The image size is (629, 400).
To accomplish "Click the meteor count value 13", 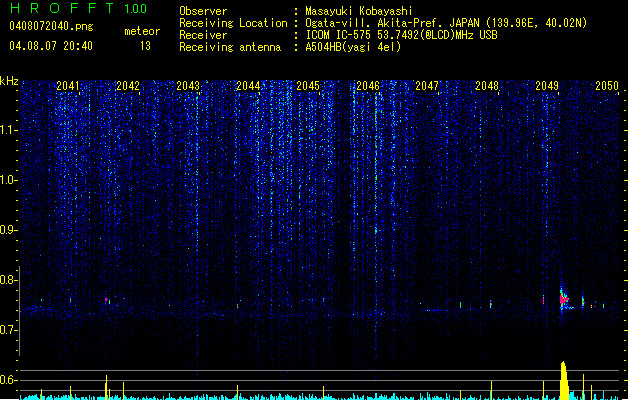I will click(x=145, y=46).
